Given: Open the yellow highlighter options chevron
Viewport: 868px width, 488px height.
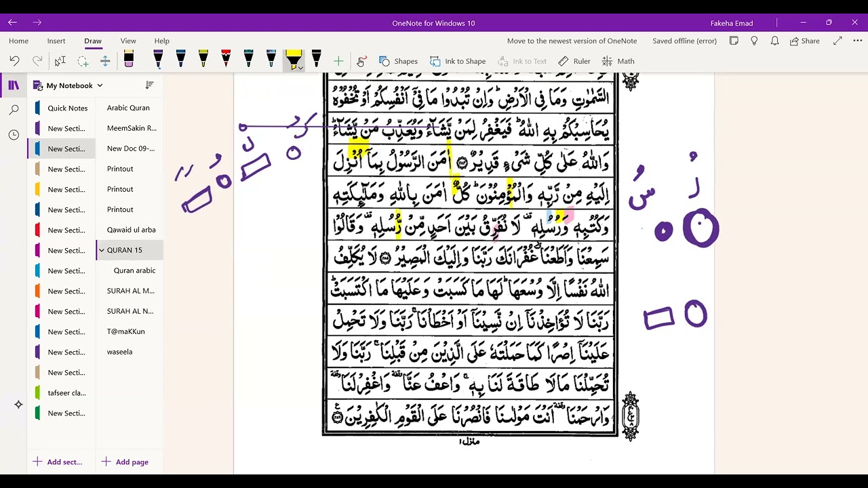Looking at the screenshot, I should (300, 68).
